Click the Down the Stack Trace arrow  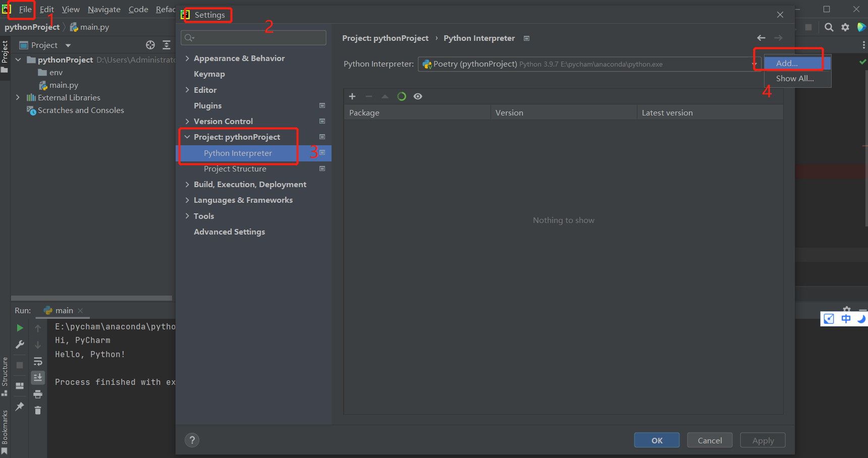point(38,345)
